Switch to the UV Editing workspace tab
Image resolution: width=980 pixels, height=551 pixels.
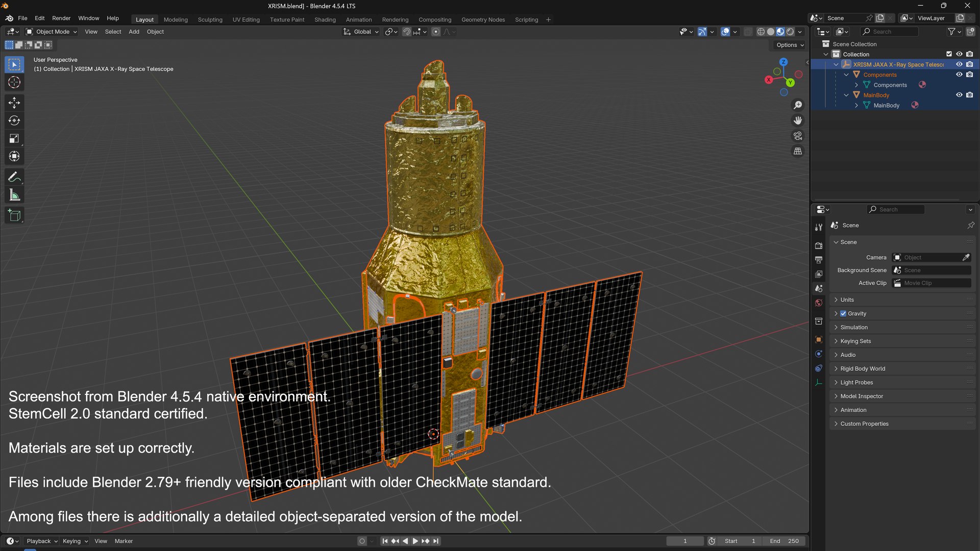click(246, 20)
